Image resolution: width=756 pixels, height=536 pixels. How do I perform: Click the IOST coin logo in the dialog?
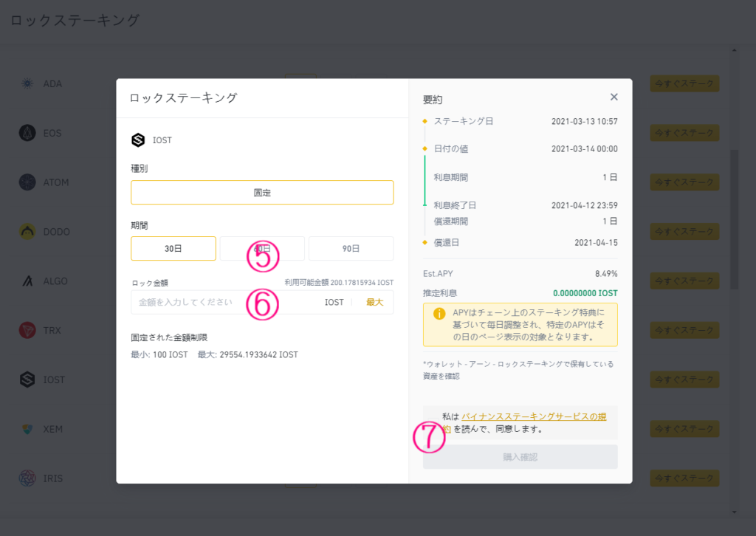coord(138,140)
